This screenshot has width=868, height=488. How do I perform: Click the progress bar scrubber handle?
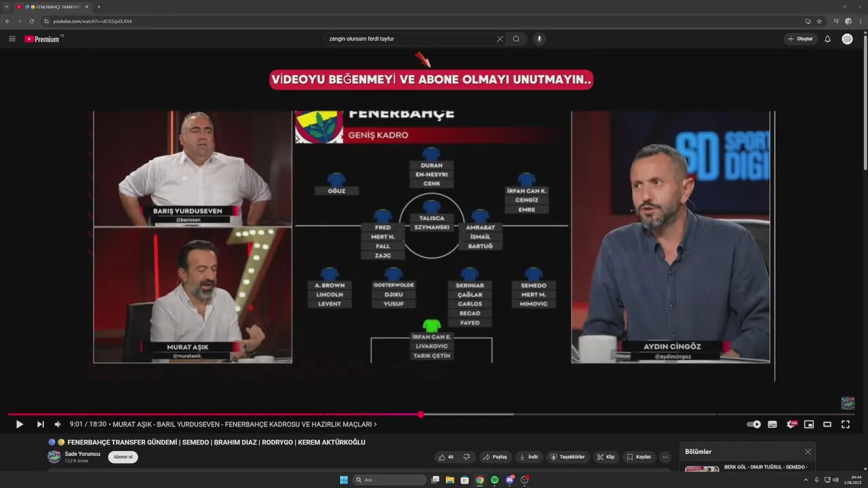[420, 414]
